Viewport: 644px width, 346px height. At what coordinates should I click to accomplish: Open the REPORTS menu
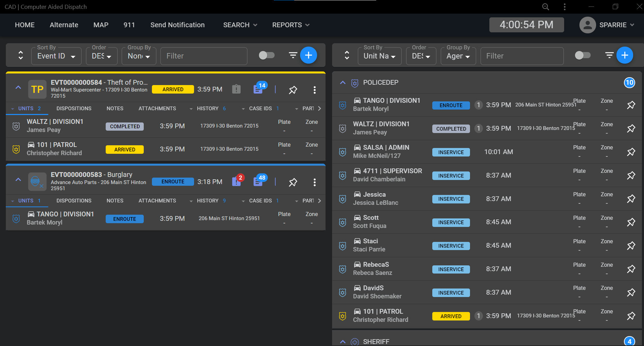pyautogui.click(x=291, y=25)
